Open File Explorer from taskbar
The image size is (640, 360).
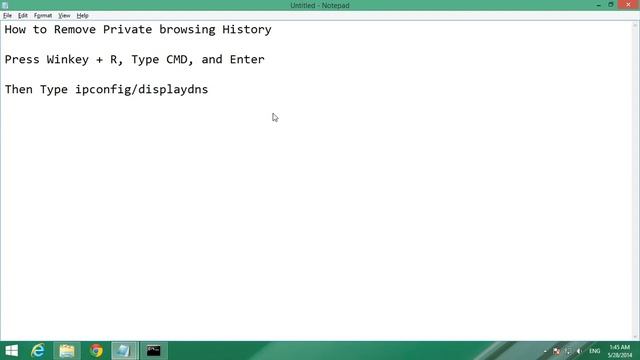tap(67, 351)
